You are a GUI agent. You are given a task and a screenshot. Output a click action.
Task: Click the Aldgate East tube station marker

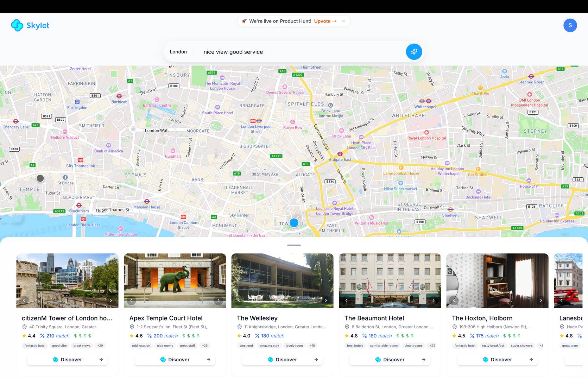[340, 154]
